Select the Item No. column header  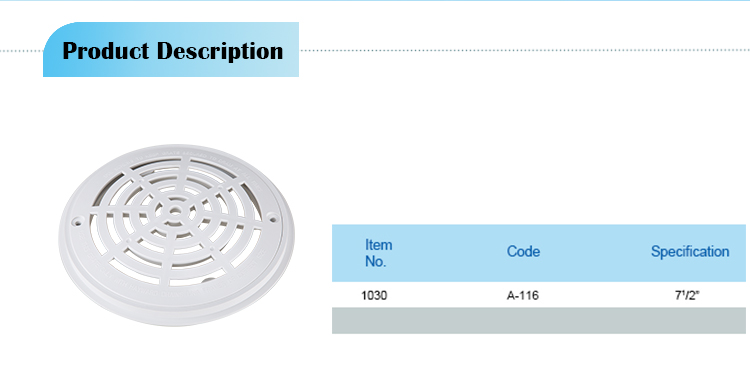click(x=378, y=253)
